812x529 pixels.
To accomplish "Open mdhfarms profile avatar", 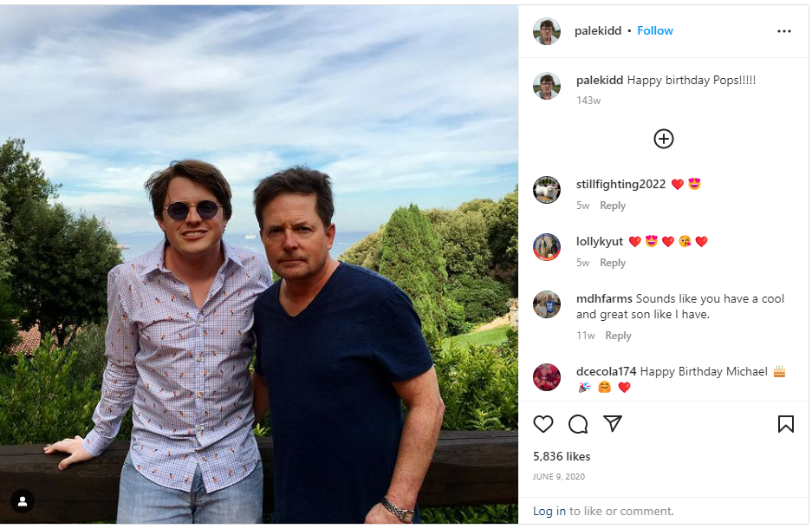I will point(547,304).
